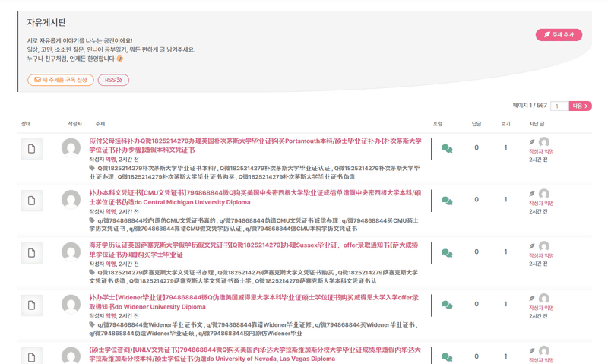Viewport: 608px width, 364px height.
Task: Click last-post small avatar in Widener row
Action: point(544,299)
